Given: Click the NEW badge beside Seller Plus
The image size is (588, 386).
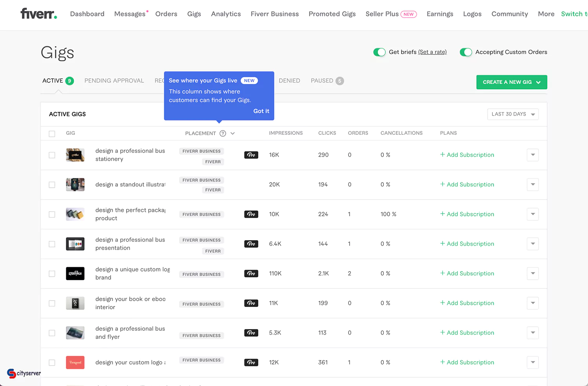Looking at the screenshot, I should (x=408, y=14).
